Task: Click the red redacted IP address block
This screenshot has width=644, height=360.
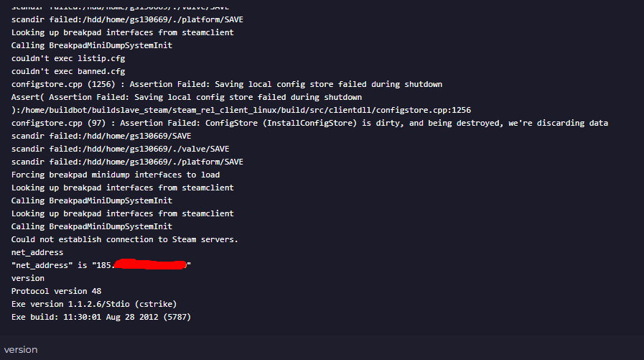Action: coord(150,264)
